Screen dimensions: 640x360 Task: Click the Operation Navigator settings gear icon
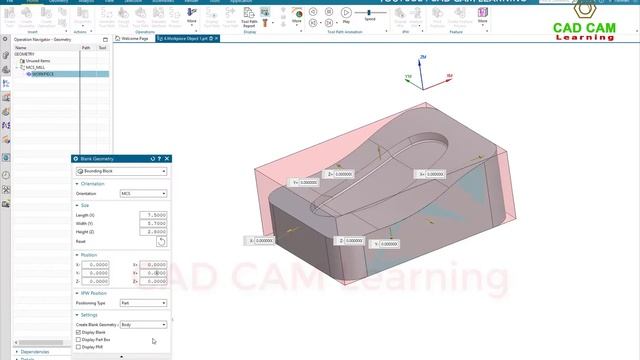5,39
